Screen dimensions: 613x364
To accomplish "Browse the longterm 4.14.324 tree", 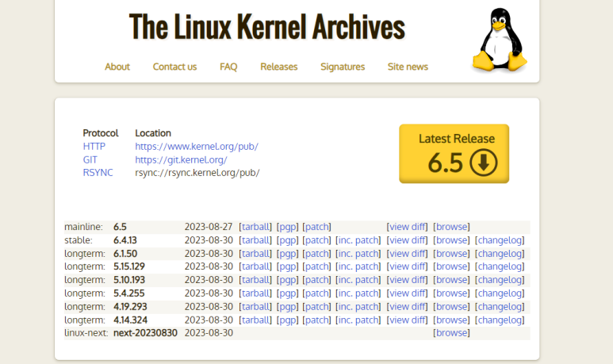I will tap(451, 320).
